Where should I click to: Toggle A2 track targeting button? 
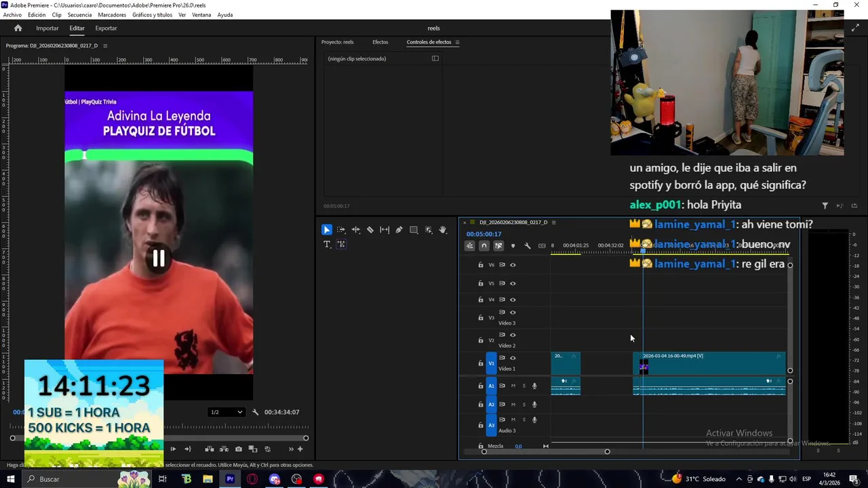tap(492, 405)
